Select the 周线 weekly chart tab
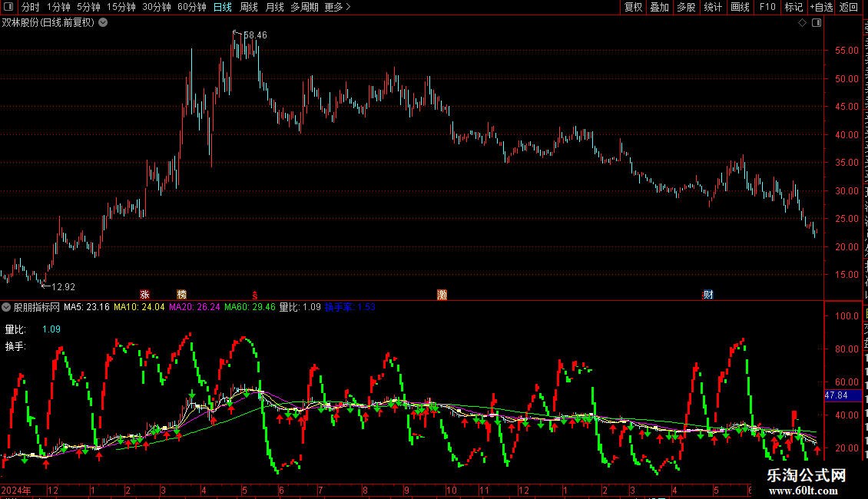 [x=249, y=7]
